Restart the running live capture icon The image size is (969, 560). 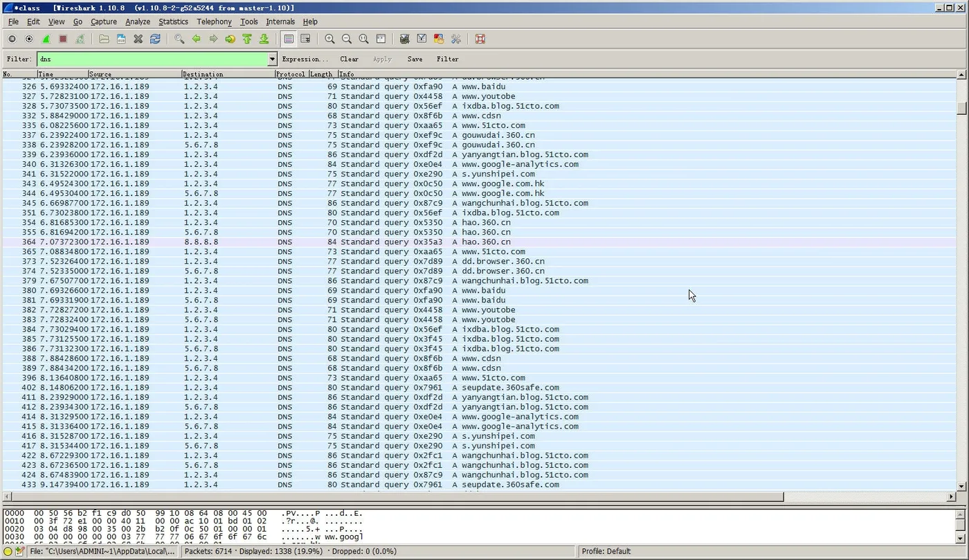80,39
